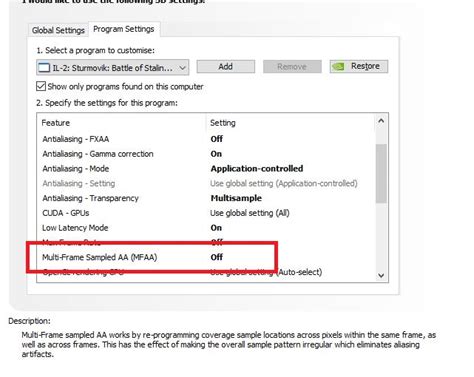Switch to the Global Settings tab
Image resolution: width=474 pixels, height=377 pixels.
click(58, 30)
